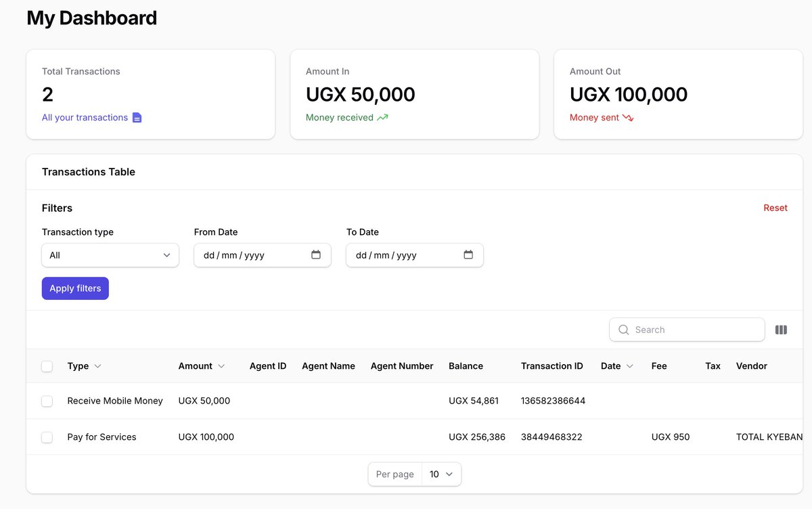Tick the select-all checkbox in the table header
This screenshot has width=812, height=509.
tap(47, 366)
